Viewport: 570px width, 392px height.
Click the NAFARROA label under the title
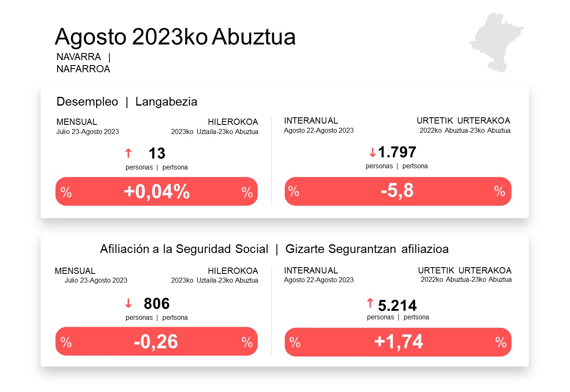pos(84,69)
